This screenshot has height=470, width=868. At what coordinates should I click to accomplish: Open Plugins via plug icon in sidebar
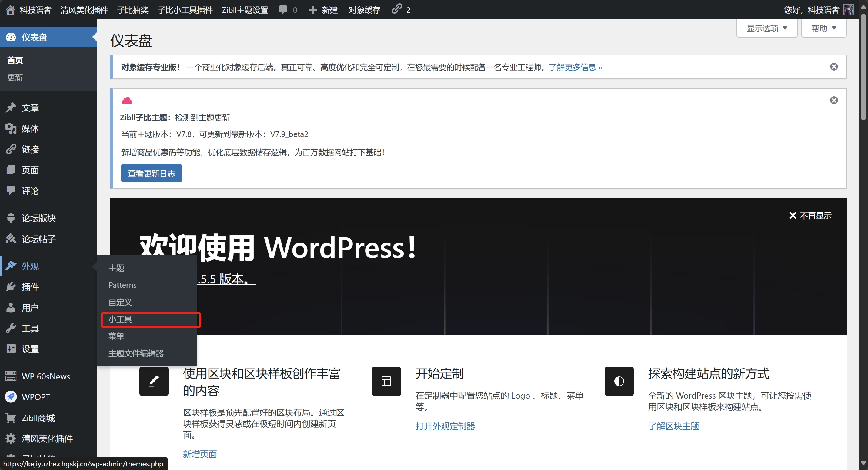click(x=11, y=287)
